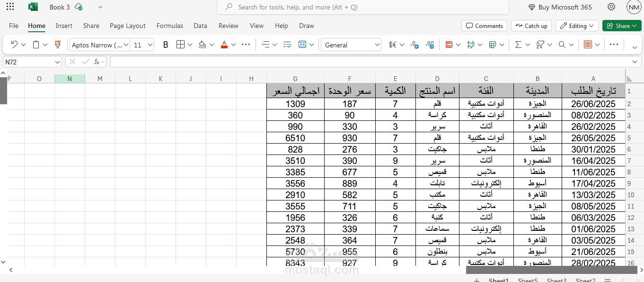Click the AutoSum sigma icon

point(518,45)
